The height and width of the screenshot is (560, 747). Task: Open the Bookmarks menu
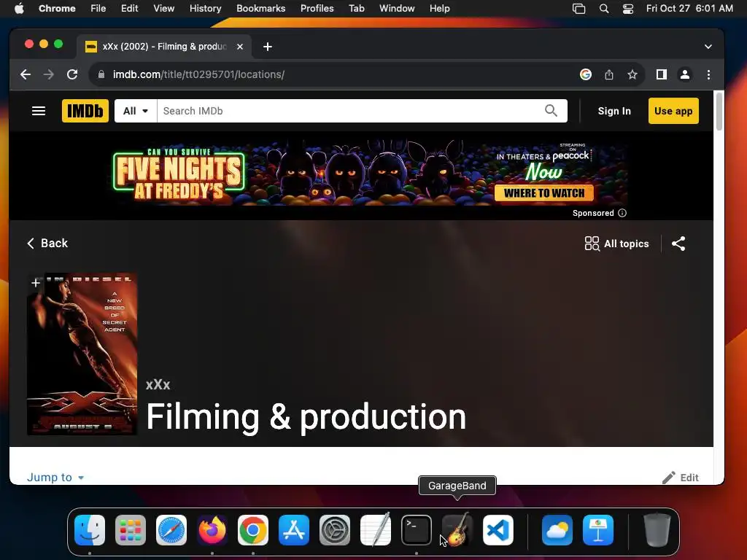pos(260,8)
